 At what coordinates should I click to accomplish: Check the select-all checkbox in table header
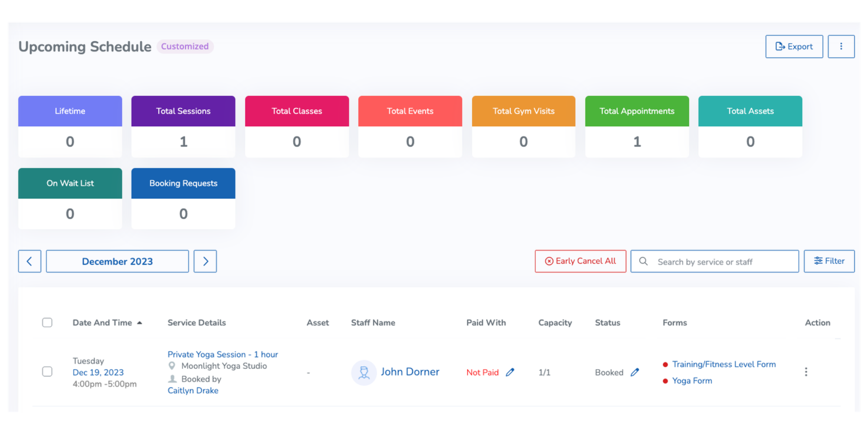pyautogui.click(x=47, y=322)
